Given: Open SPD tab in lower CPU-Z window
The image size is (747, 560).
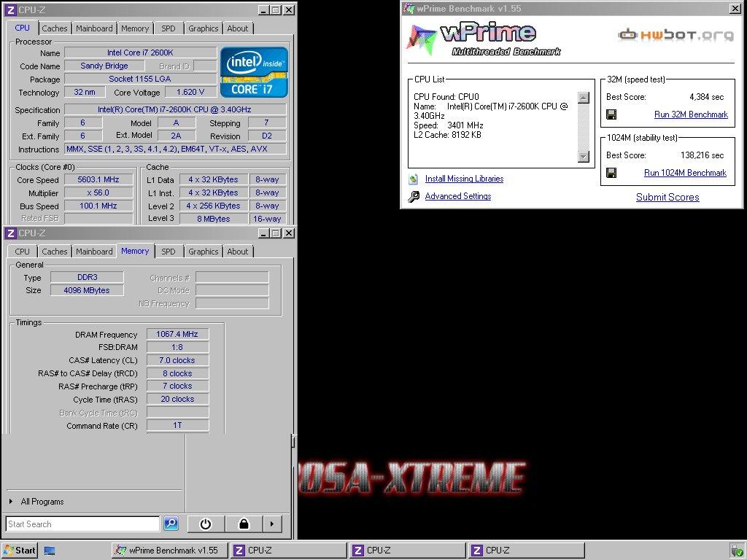Looking at the screenshot, I should [169, 252].
